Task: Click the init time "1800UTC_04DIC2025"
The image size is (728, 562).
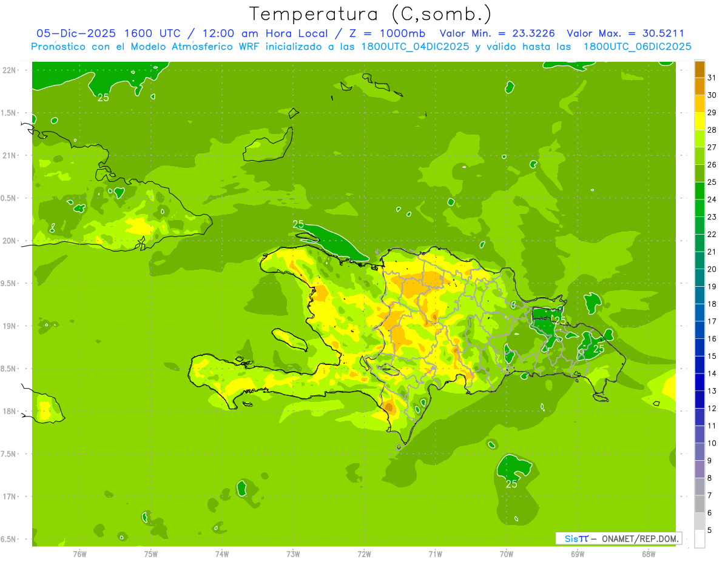Action: [x=410, y=47]
